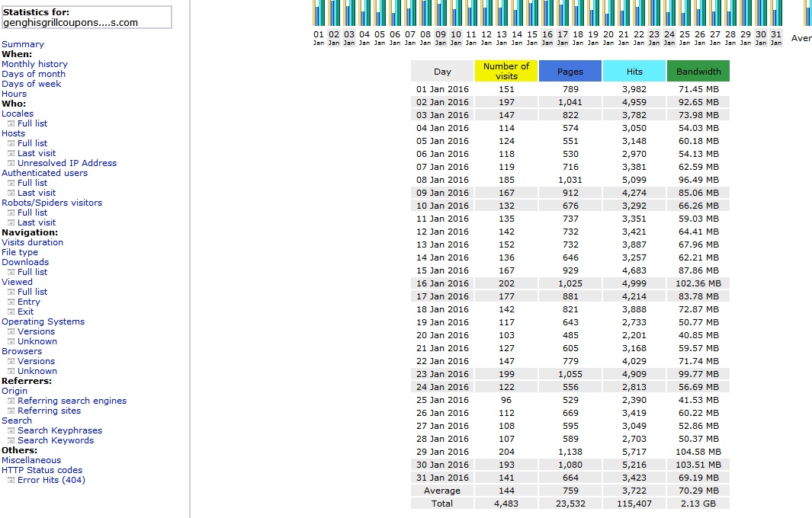Open the HTTP Status codes link

(x=42, y=470)
